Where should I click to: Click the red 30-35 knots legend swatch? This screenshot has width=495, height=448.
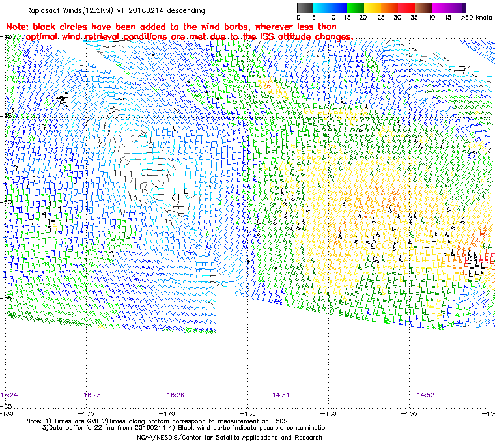point(406,8)
